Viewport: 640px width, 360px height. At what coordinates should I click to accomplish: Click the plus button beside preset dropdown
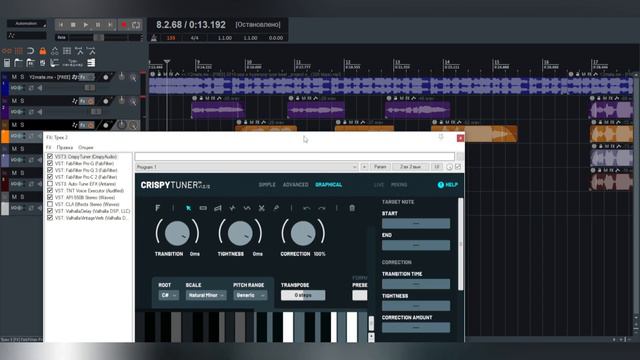[364, 167]
